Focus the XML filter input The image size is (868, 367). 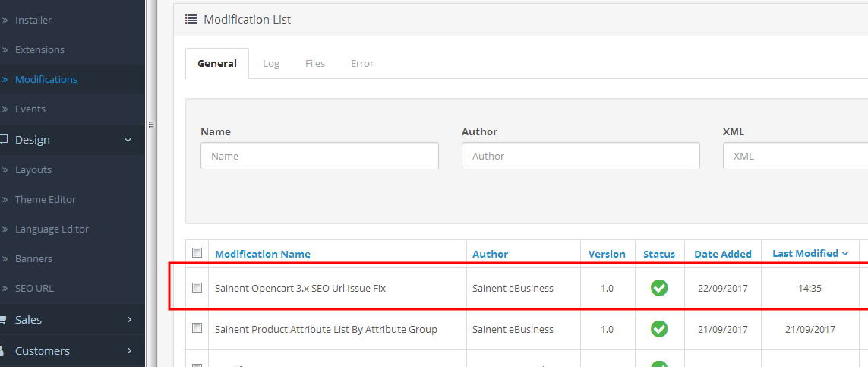[796, 156]
